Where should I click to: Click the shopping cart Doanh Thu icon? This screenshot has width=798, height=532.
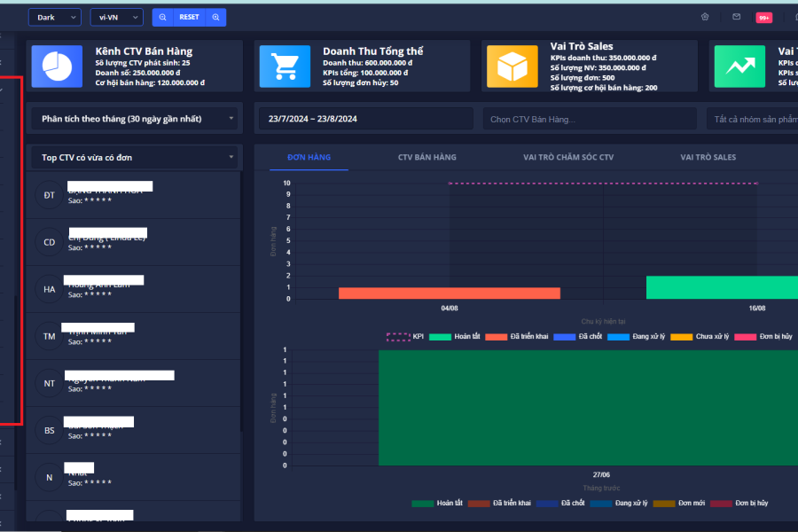click(285, 66)
